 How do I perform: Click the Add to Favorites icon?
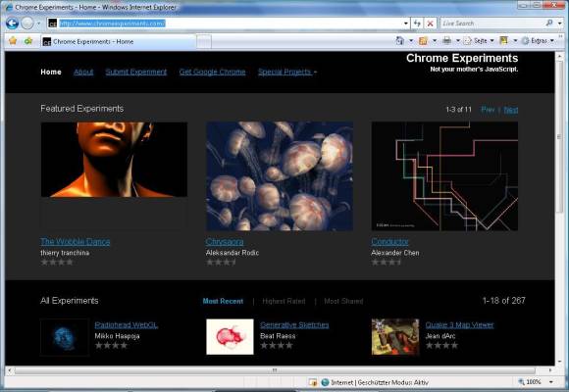pos(28,41)
